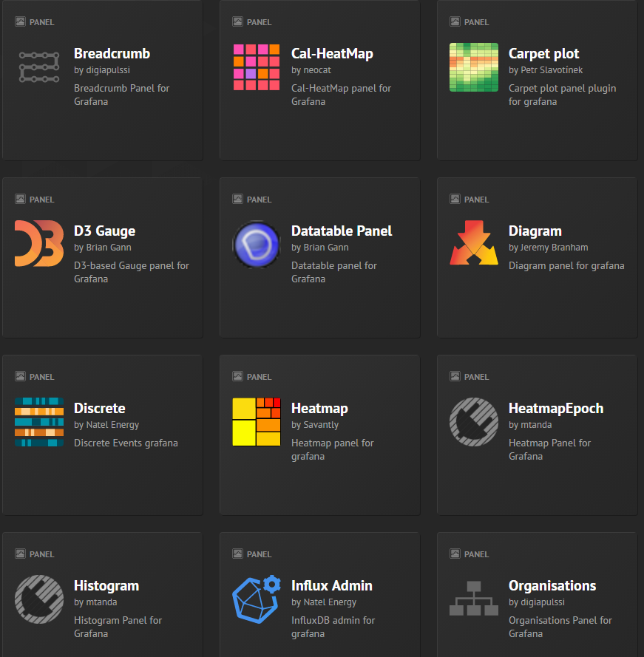The height and width of the screenshot is (657, 644).
Task: Select the Heatmap plugin title
Action: click(319, 408)
